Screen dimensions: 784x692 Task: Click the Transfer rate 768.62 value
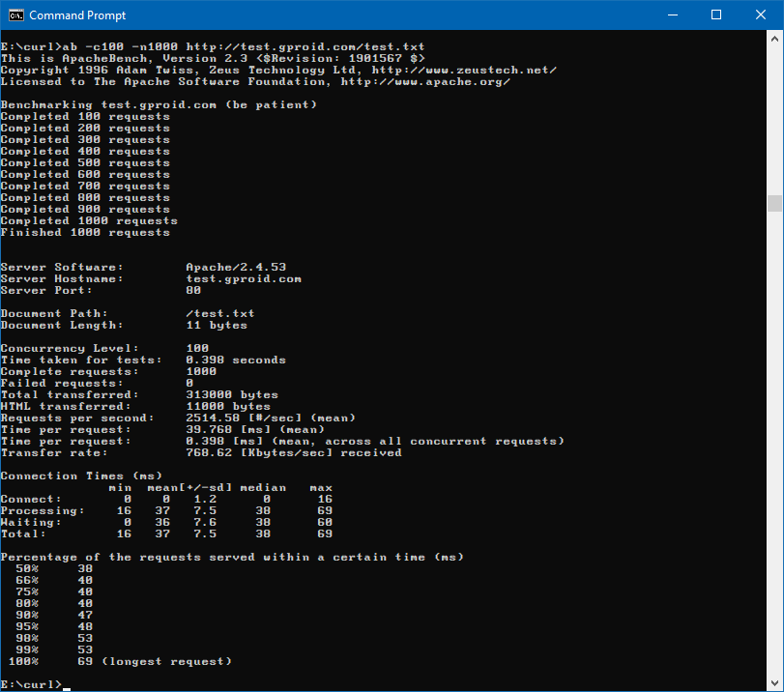click(x=209, y=452)
